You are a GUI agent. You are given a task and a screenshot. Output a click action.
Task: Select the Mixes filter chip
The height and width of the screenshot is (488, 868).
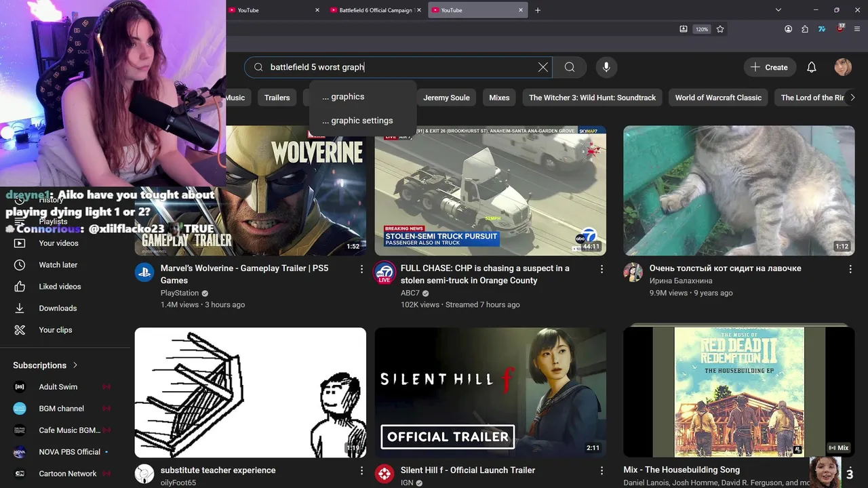(499, 98)
